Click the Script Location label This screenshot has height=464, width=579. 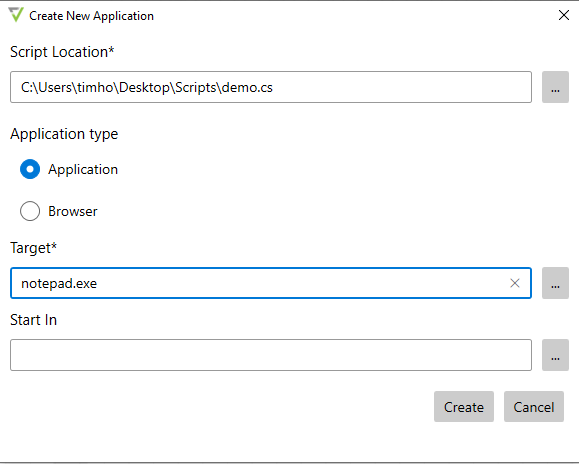pyautogui.click(x=62, y=52)
